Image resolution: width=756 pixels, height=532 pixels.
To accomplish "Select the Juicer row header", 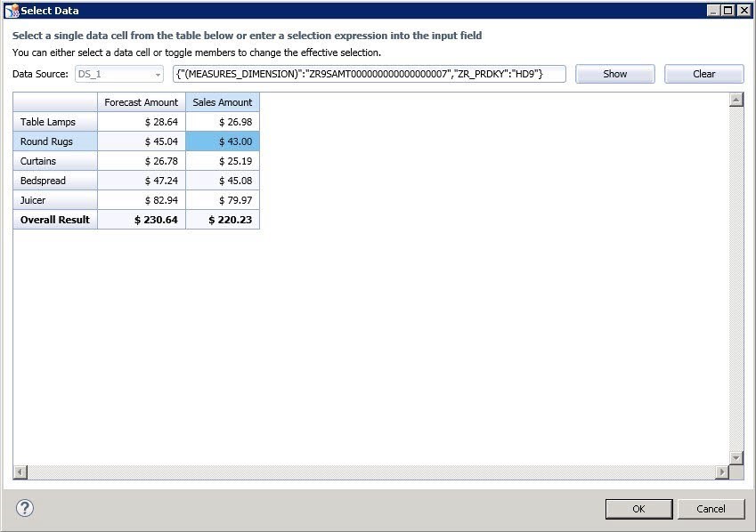I will (55, 200).
